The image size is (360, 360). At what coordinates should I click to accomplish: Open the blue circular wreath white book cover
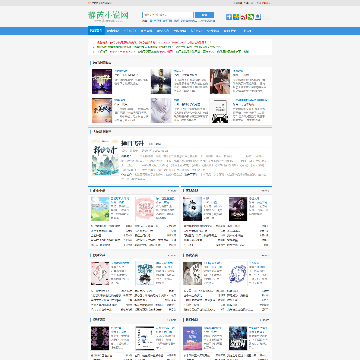(238, 273)
